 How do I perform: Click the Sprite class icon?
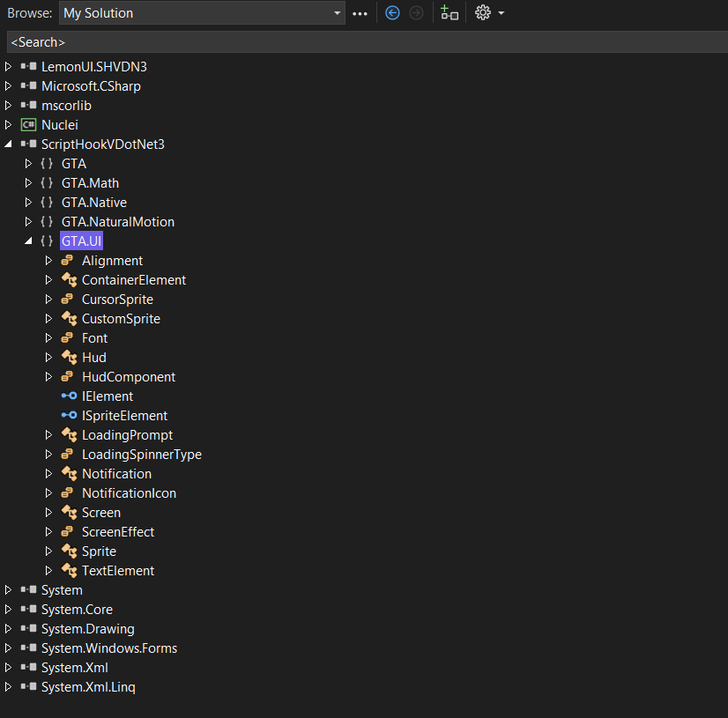pos(69,551)
